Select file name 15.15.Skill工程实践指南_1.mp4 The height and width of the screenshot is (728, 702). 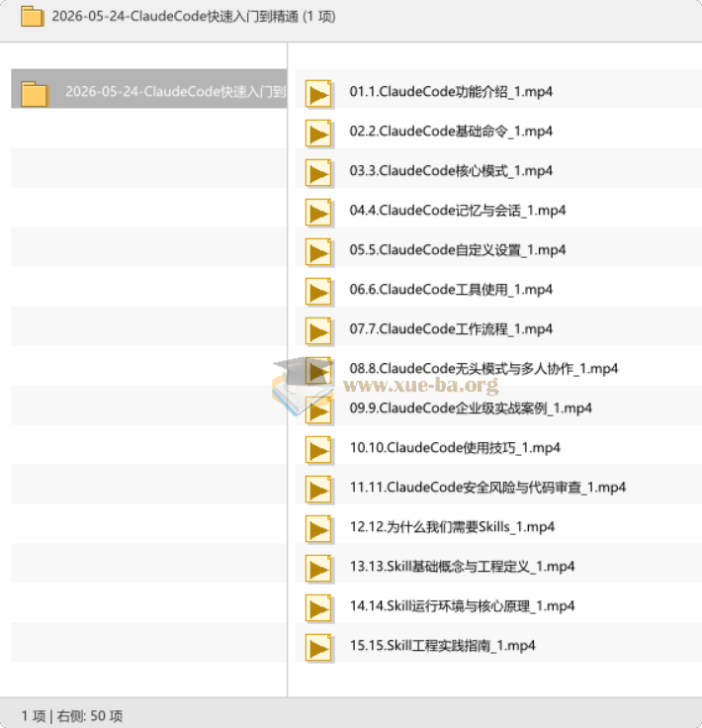[442, 645]
